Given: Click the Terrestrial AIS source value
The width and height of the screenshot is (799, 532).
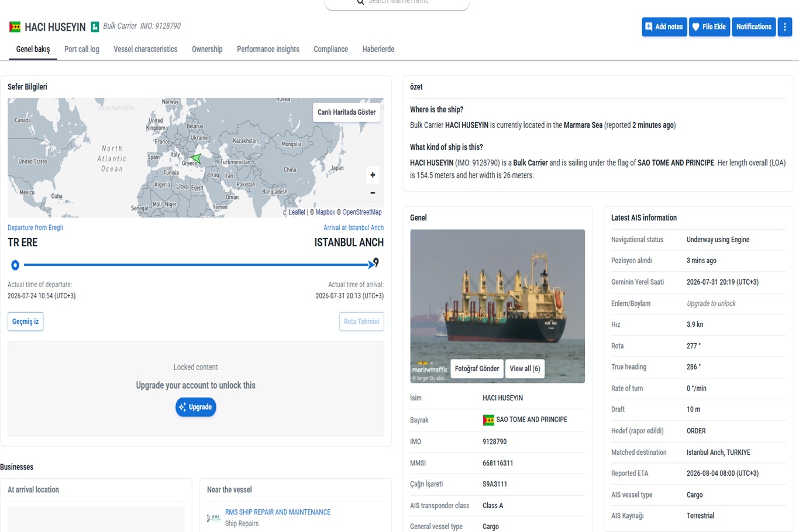Looking at the screenshot, I should pos(701,516).
